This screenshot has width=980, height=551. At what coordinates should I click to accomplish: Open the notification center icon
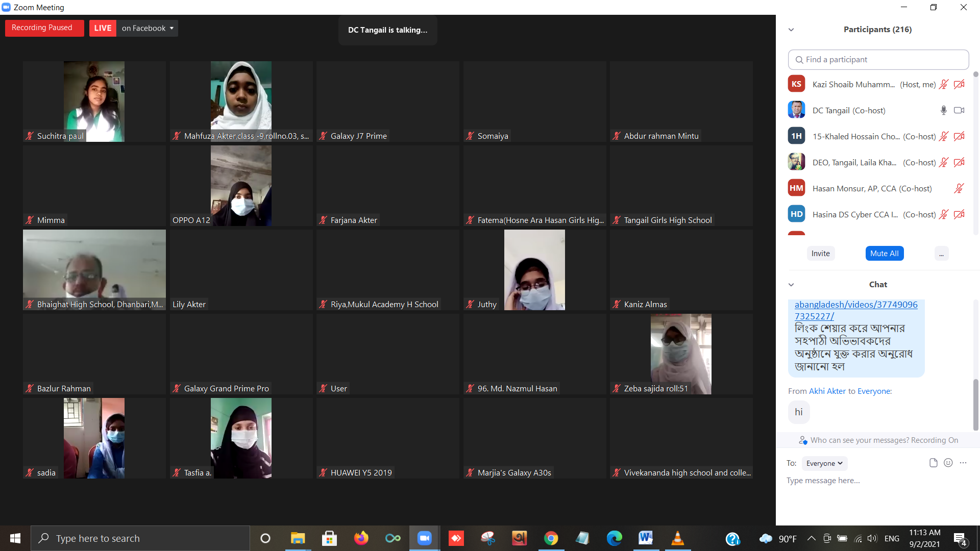[960, 539]
